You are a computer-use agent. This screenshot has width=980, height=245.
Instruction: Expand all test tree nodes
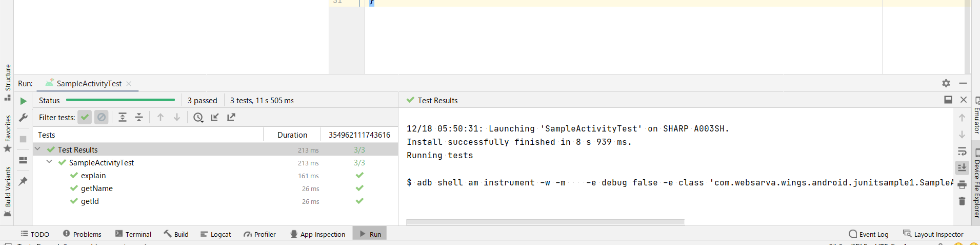pos(123,118)
